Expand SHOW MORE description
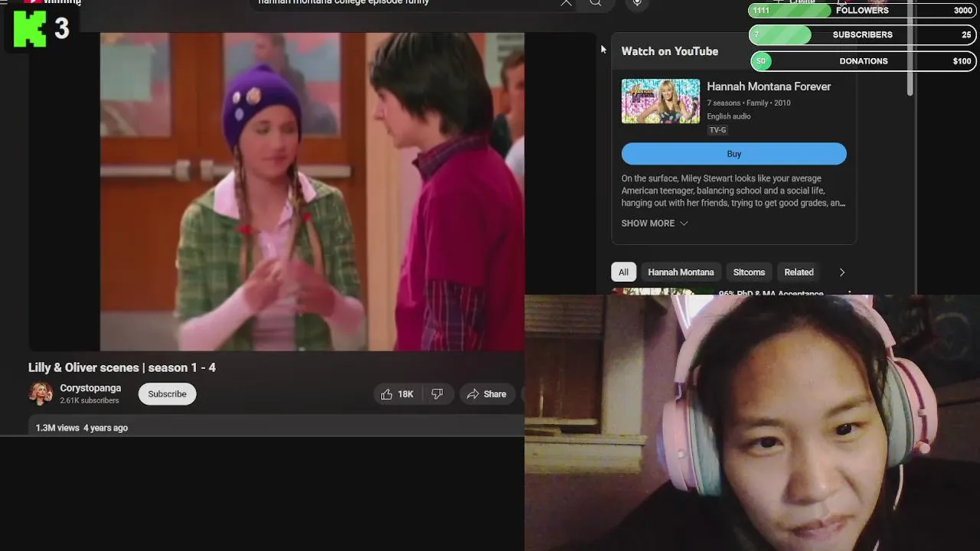This screenshot has width=980, height=551. coord(655,223)
